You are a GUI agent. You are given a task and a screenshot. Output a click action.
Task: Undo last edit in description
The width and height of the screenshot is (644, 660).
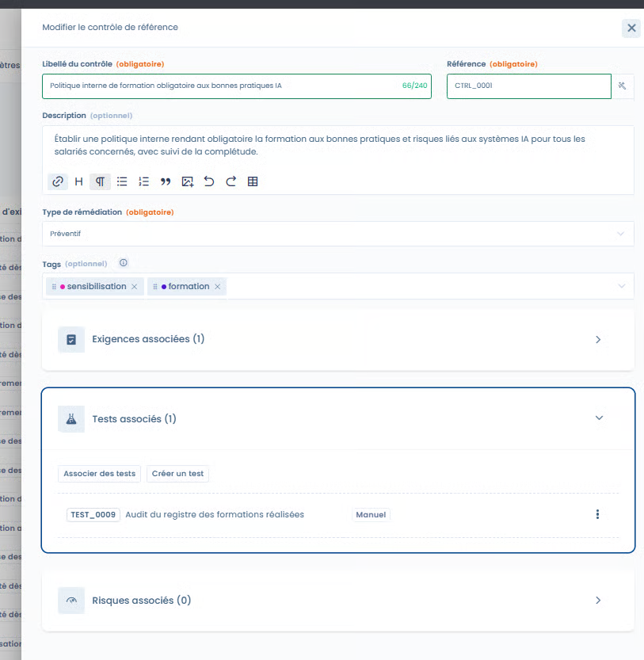pos(209,181)
